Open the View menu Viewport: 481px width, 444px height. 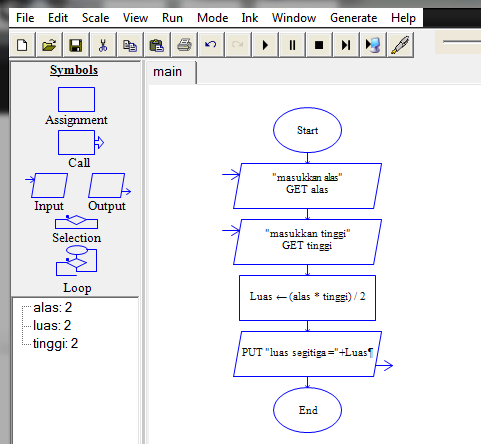[135, 18]
